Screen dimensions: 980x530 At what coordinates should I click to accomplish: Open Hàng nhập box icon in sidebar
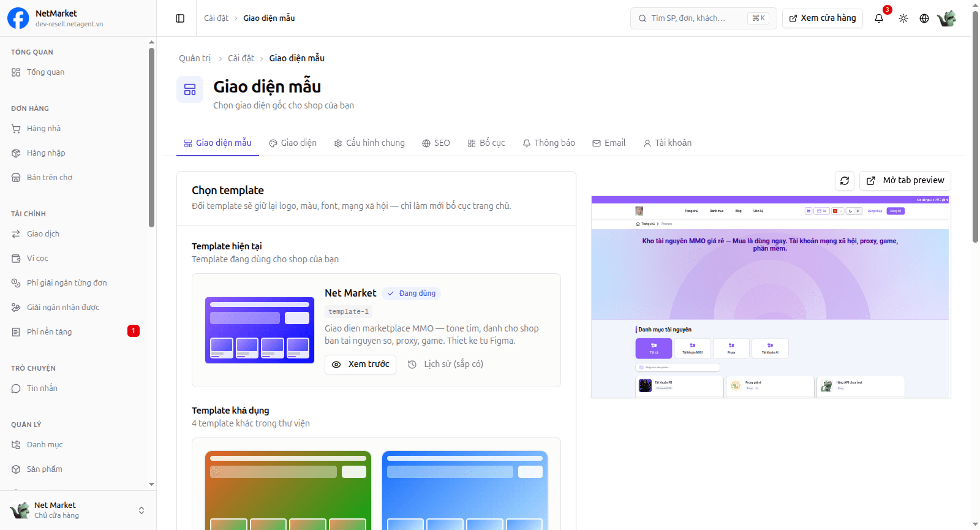[x=16, y=153]
